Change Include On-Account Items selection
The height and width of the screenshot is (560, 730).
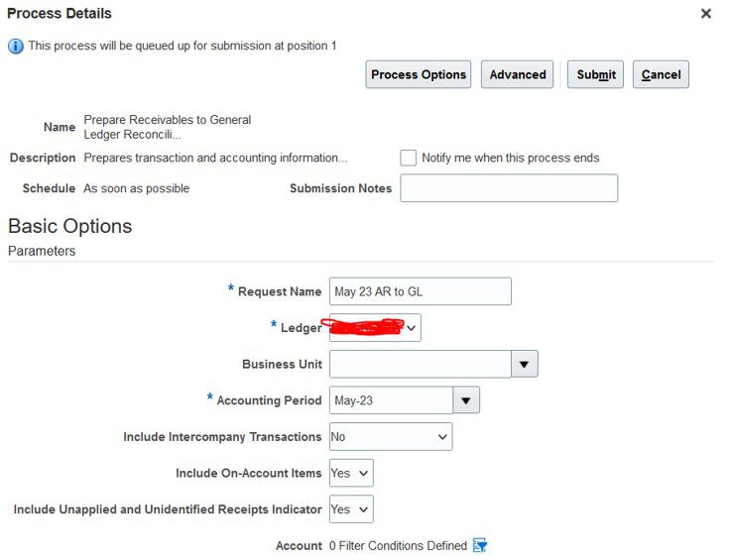point(351,473)
